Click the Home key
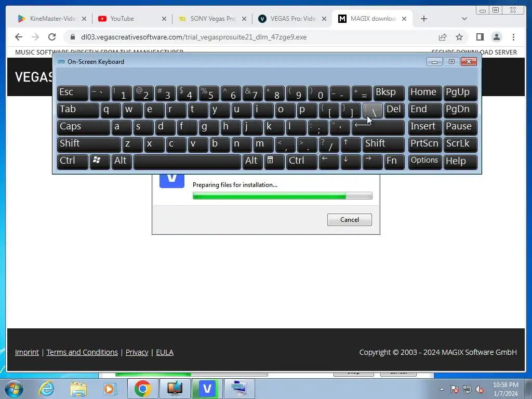This screenshot has height=399, width=532. click(425, 93)
